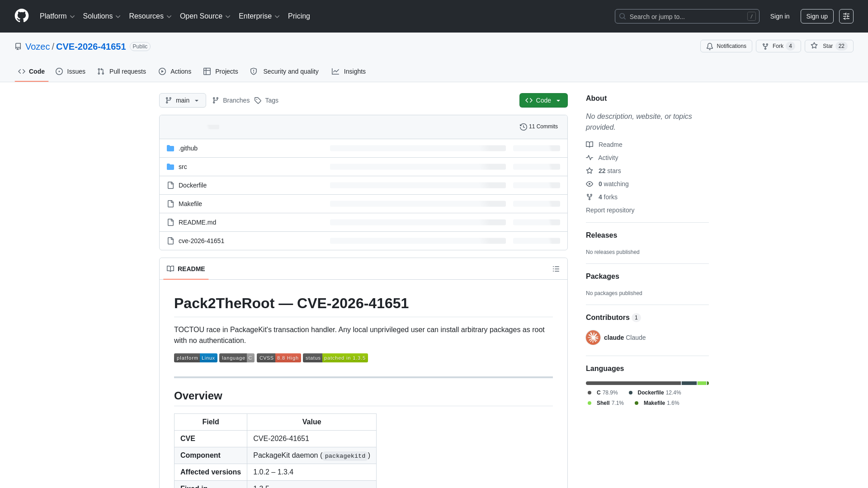The image size is (868, 488).
Task: Open the main branch selector dropdown
Action: 183,100
